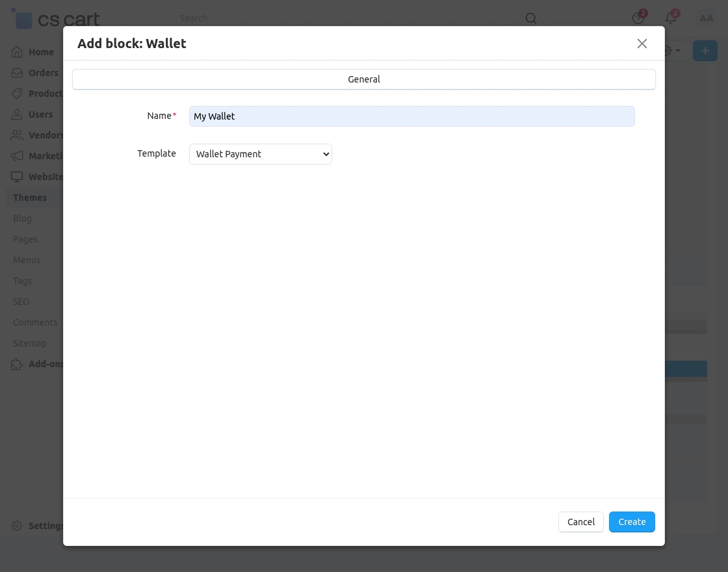Click the Marketing megaphone icon
Screen dimensions: 728x572
17,156
